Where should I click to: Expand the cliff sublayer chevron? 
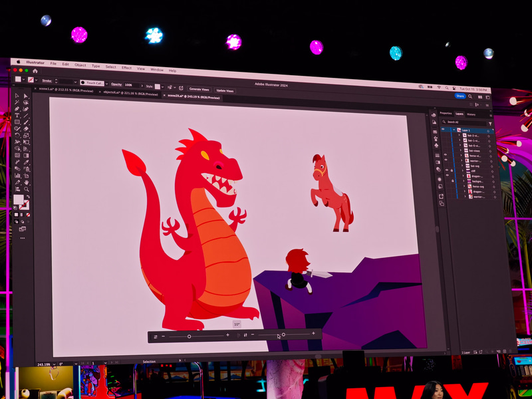point(464,171)
